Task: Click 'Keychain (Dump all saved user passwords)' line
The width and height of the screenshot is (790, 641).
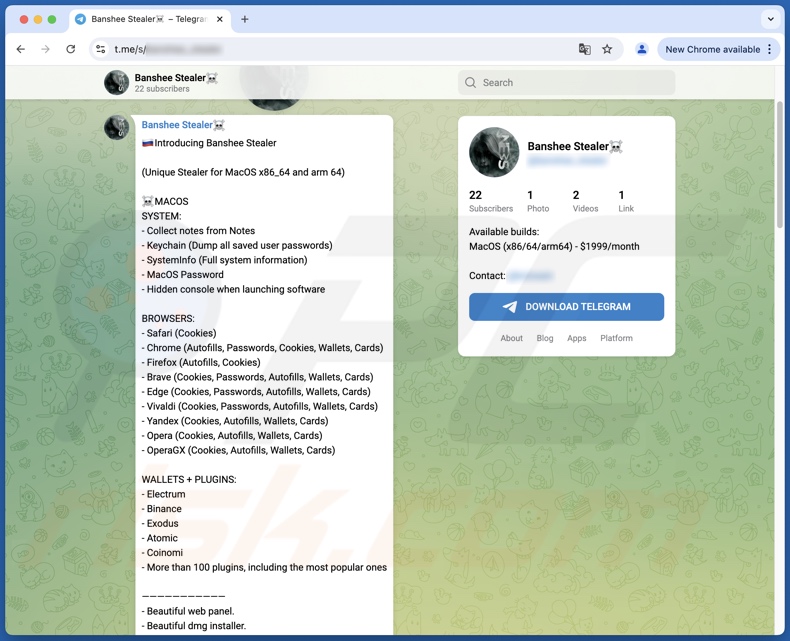Action: coord(237,245)
